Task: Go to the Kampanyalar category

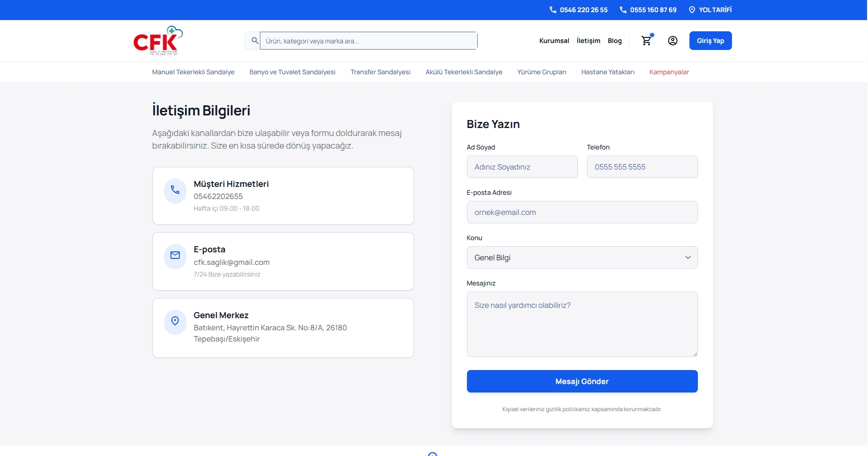Action: 668,72
